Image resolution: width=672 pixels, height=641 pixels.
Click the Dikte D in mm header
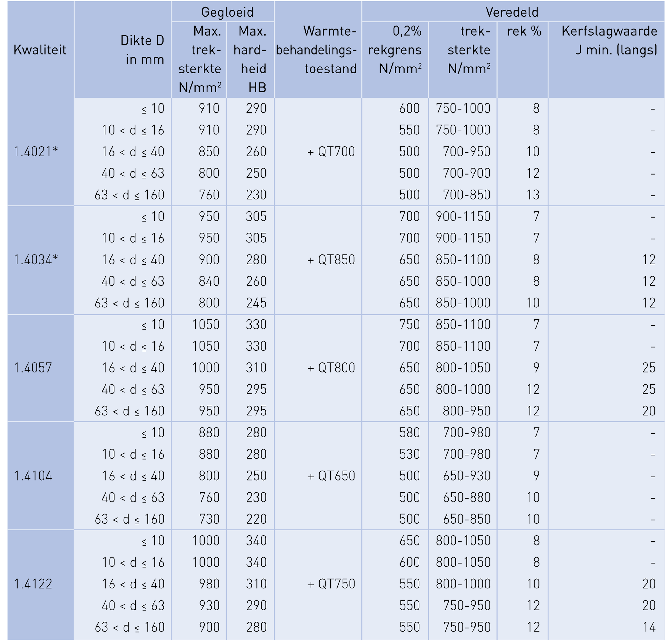142,50
